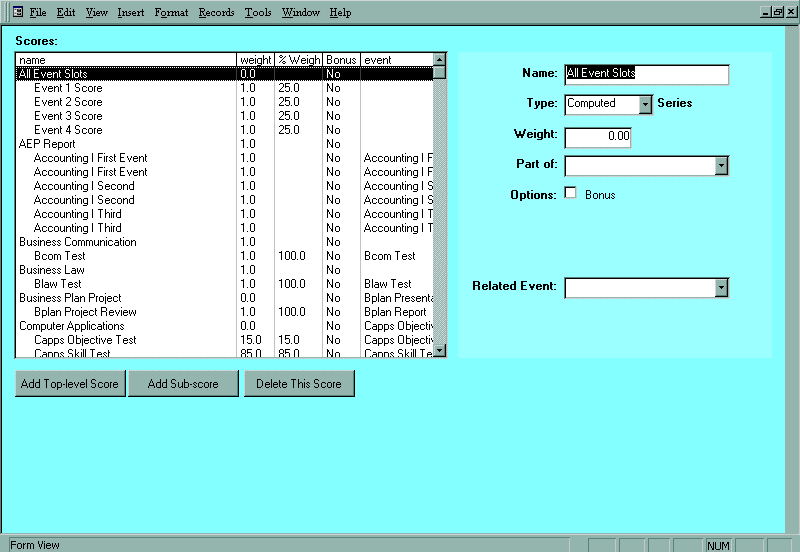Open the Help menu

340,12
